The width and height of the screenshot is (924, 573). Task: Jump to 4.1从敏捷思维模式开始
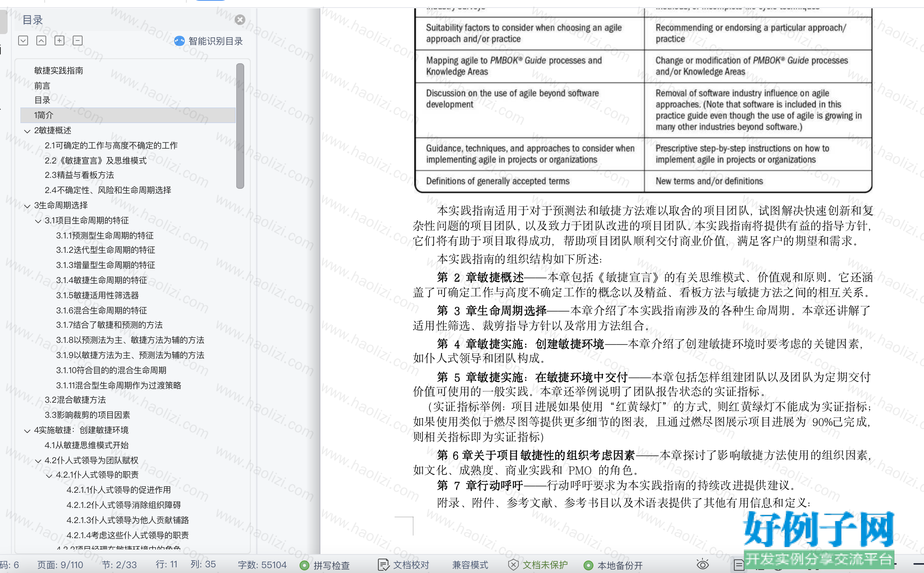point(87,445)
